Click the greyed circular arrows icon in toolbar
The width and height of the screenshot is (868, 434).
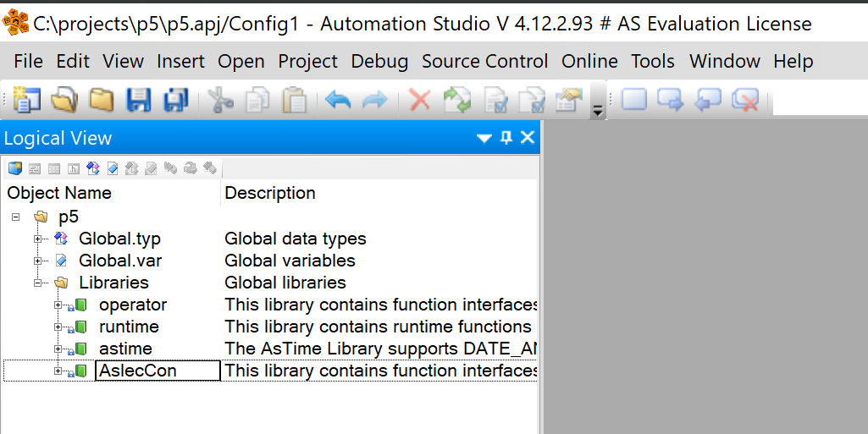pyautogui.click(x=190, y=168)
